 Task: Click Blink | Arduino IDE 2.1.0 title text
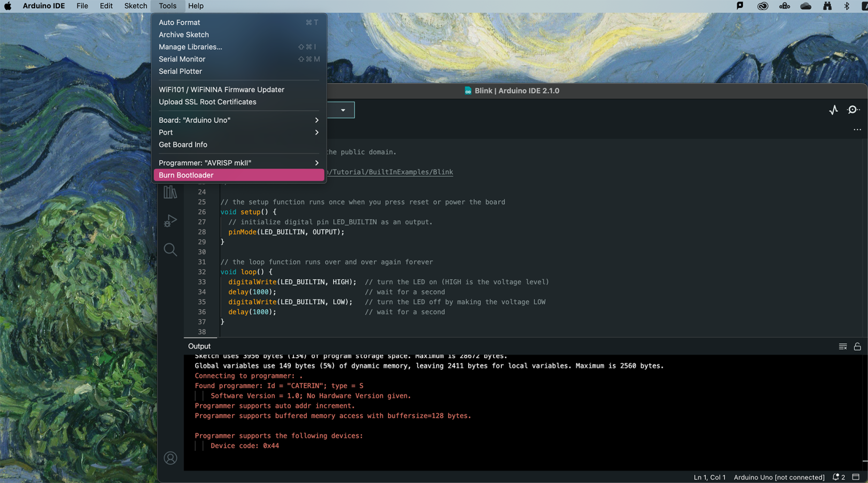click(x=517, y=91)
